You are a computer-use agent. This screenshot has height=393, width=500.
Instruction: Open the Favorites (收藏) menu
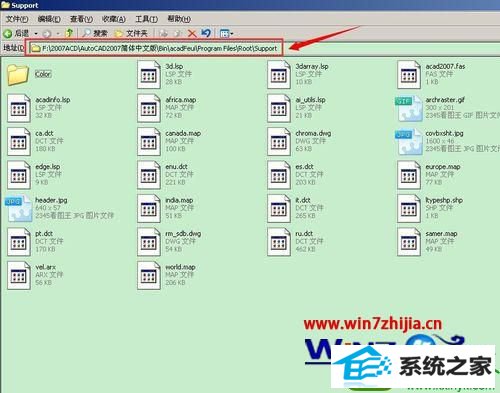point(114,19)
